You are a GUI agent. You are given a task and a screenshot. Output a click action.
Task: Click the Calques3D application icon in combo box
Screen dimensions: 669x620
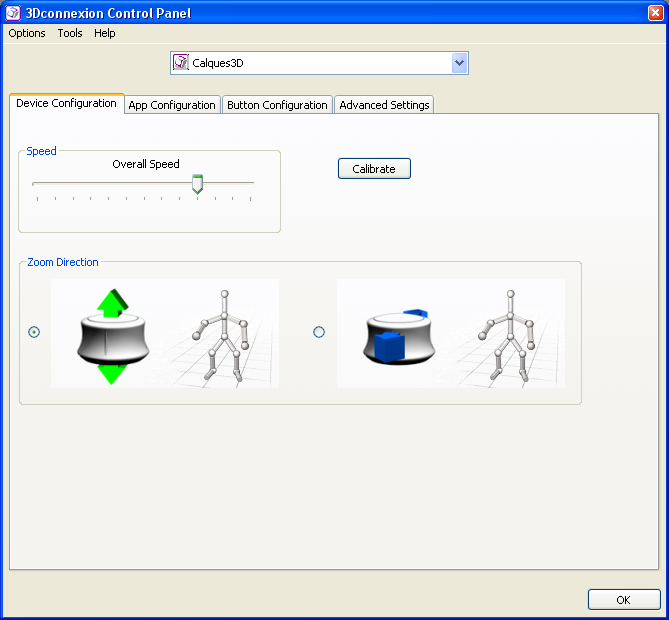(x=181, y=63)
